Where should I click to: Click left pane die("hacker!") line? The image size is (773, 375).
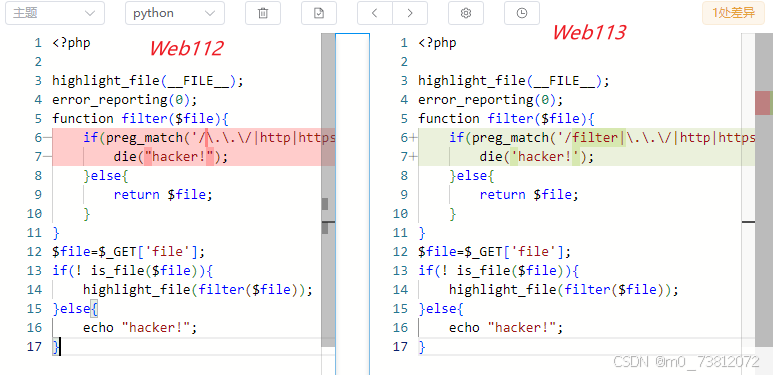(x=172, y=157)
